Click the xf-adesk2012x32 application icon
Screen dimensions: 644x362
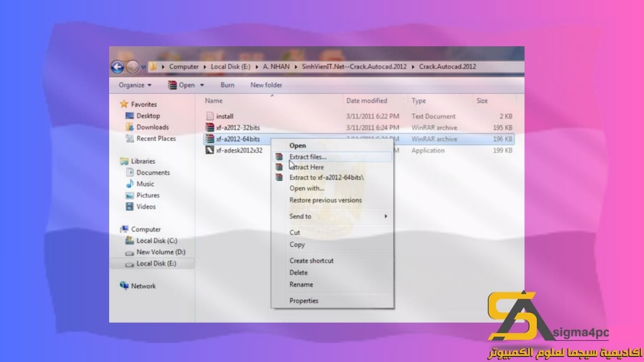pyautogui.click(x=210, y=150)
